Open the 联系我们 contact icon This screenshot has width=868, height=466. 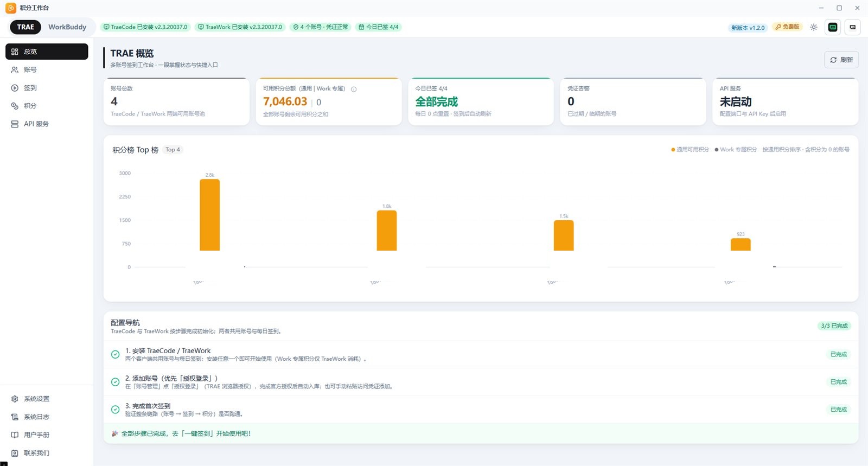(15, 453)
